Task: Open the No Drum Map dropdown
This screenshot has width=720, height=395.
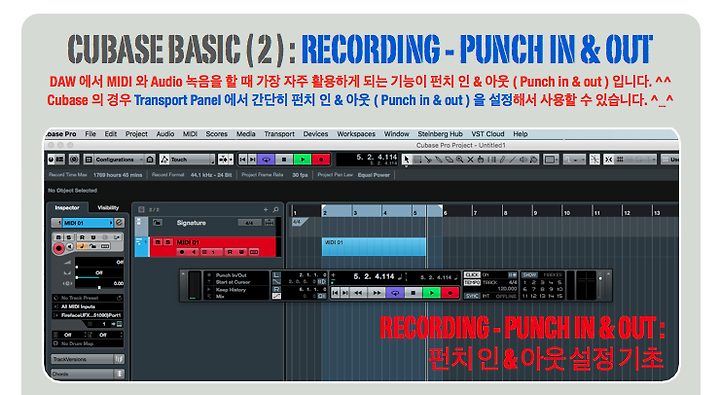Action: 87,343
